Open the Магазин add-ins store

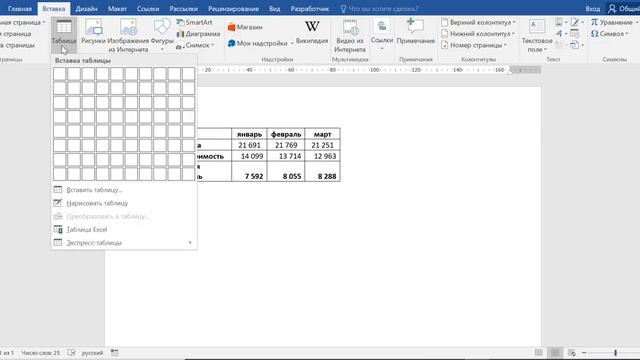pos(245,27)
